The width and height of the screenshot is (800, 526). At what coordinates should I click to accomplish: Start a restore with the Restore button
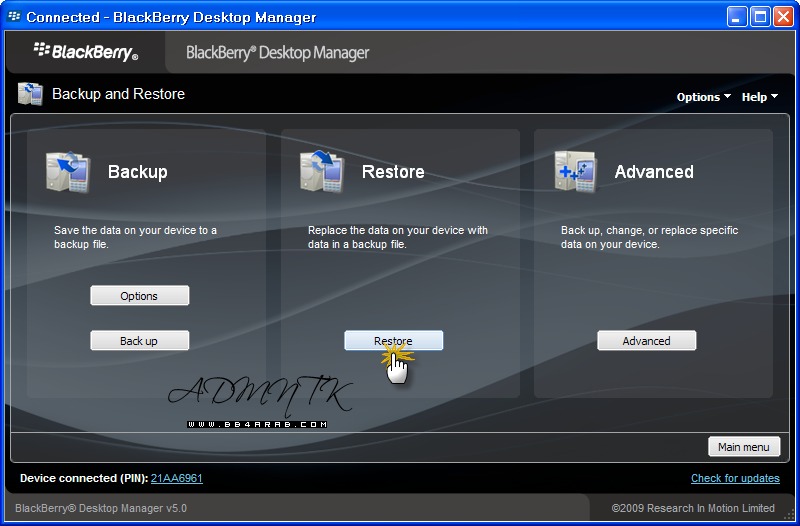point(393,341)
